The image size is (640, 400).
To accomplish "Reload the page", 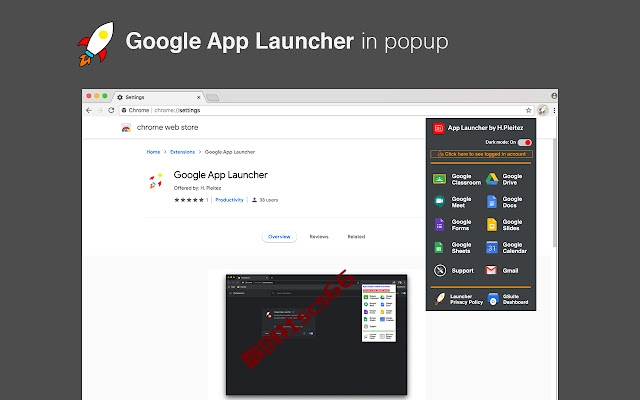I will [111, 110].
